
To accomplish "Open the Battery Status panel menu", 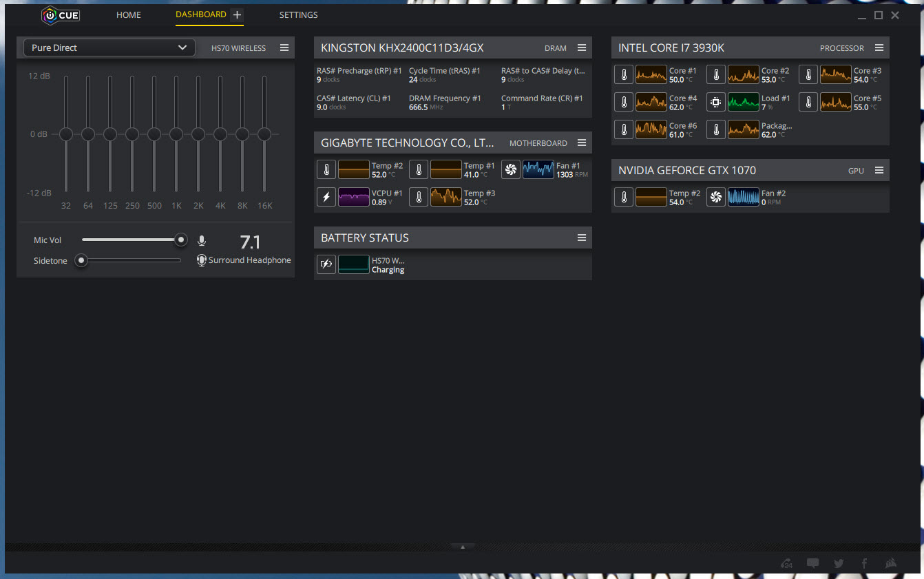I will (x=582, y=238).
